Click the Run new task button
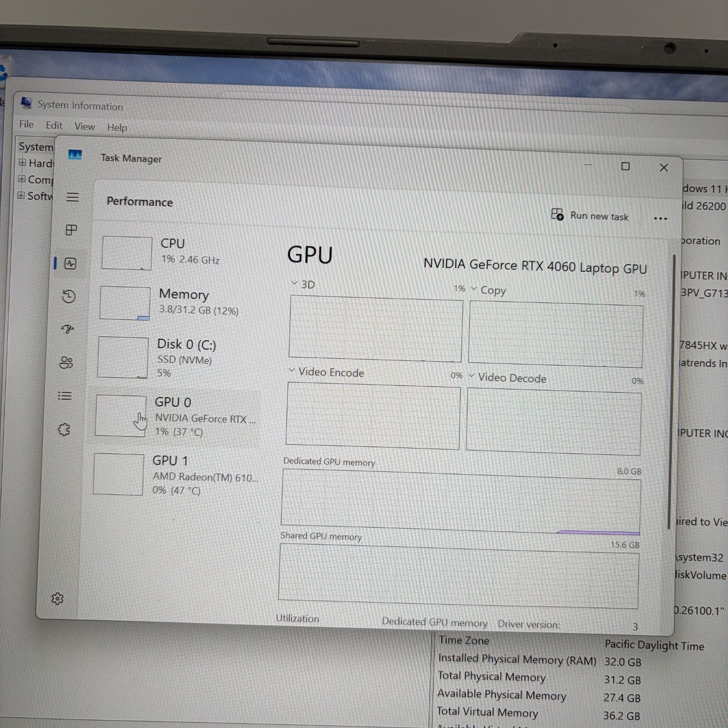Viewport: 728px width, 728px height. coord(589,216)
